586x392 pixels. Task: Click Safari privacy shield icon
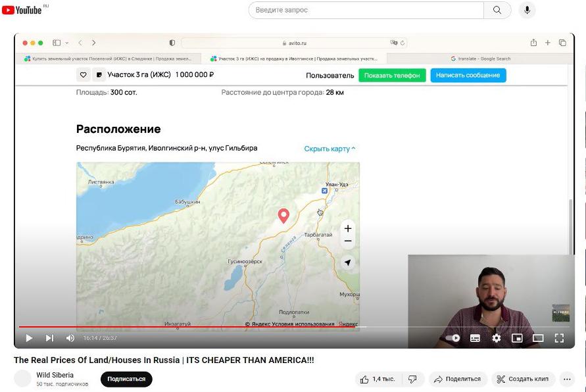(x=172, y=43)
